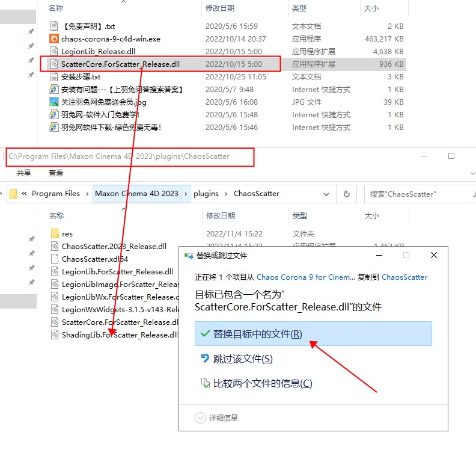Screen dimensions: 476x450
Task: Click plugins breadcrumb segment
Action: pyautogui.click(x=206, y=194)
